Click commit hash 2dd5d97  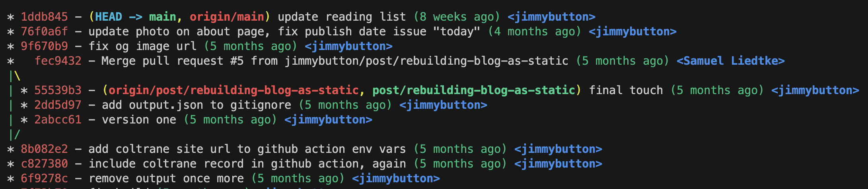pos(58,105)
